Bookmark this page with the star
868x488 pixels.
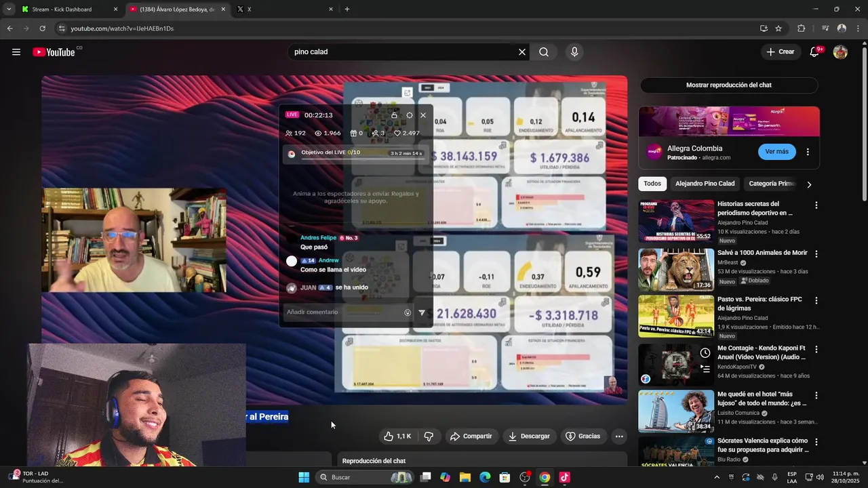(x=778, y=28)
